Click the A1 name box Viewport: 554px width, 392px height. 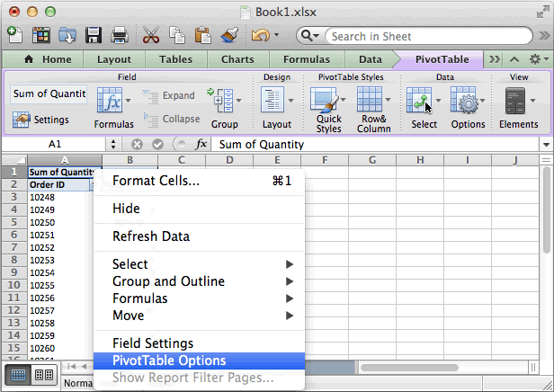tap(54, 144)
